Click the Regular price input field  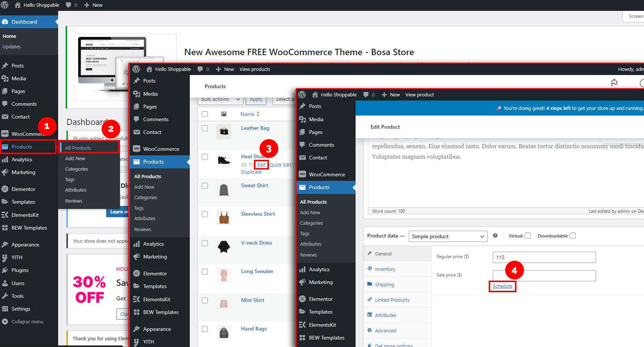544,257
